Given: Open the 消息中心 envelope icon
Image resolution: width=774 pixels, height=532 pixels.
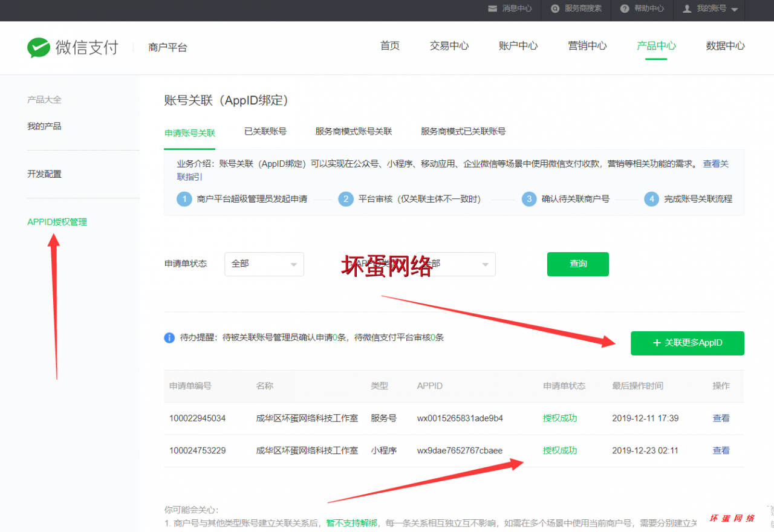Looking at the screenshot, I should [492, 9].
